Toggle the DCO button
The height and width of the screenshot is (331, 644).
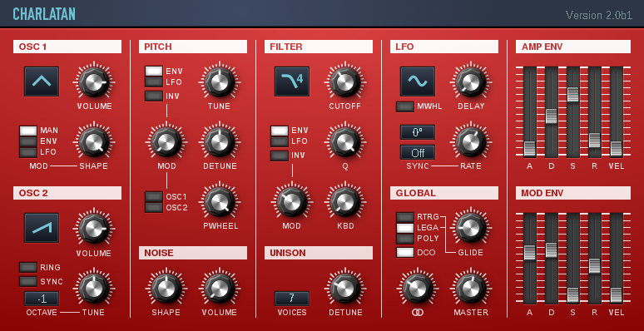click(x=405, y=253)
